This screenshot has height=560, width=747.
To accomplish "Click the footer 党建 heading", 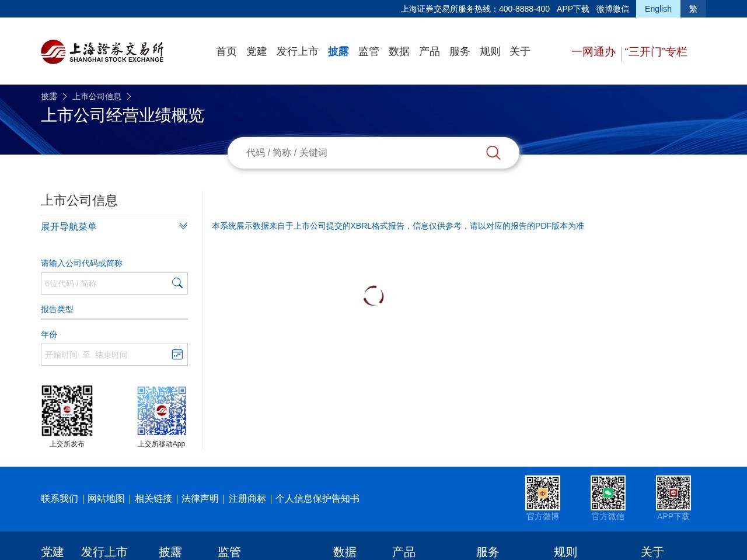I will pos(53,552).
